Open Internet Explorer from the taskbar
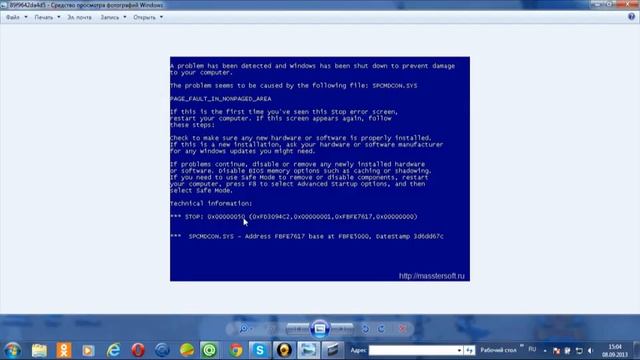 pyautogui.click(x=113, y=350)
